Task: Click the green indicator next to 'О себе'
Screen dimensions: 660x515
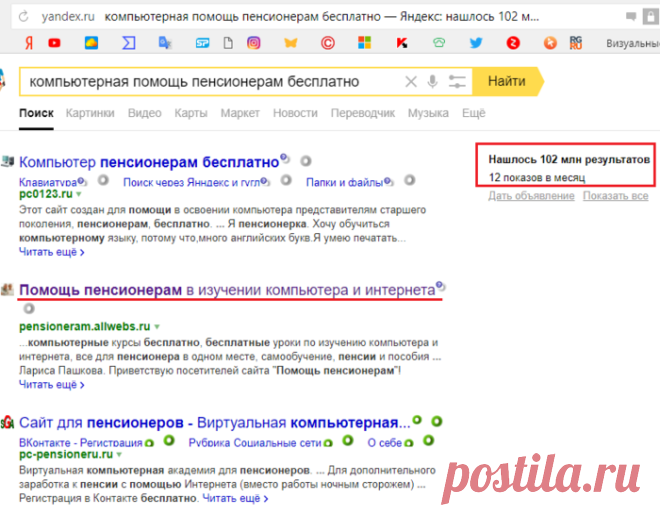Action: [428, 441]
